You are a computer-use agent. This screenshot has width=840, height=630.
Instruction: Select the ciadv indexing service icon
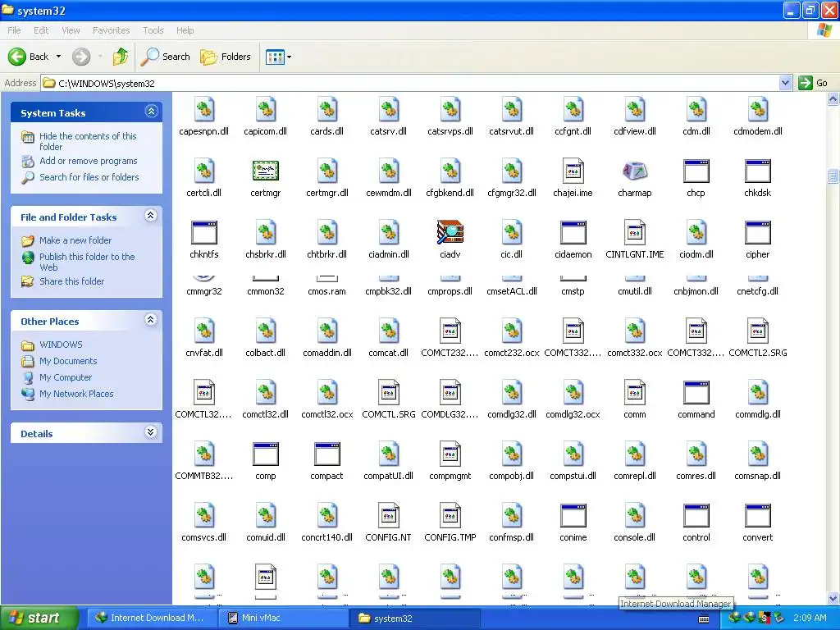pyautogui.click(x=450, y=232)
